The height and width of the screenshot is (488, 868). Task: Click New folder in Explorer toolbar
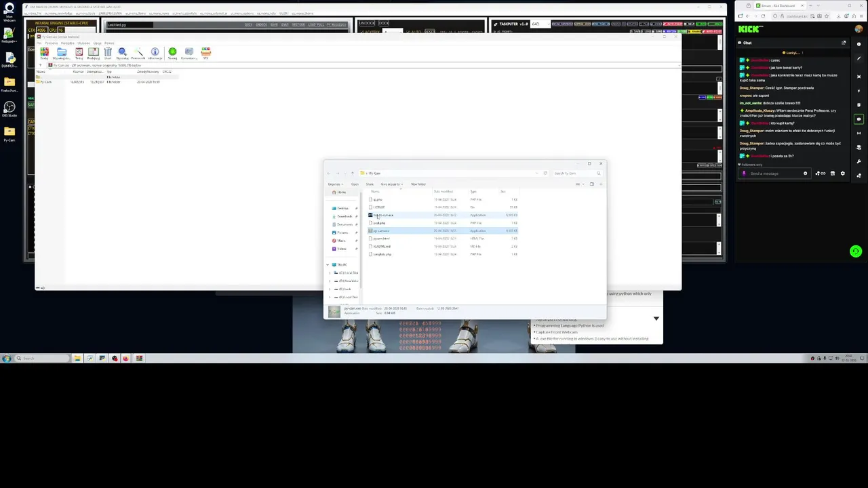(418, 184)
